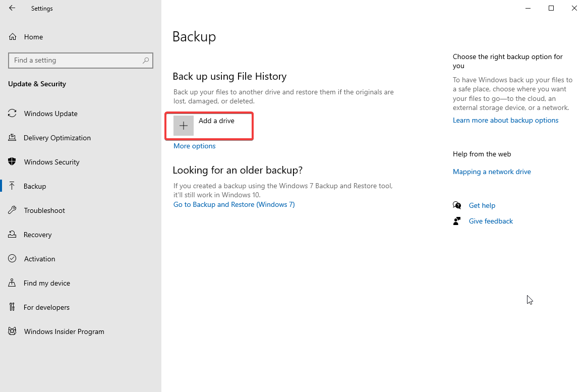Click the Give feedback icon
Viewport: 586px width, 392px height.
click(457, 221)
